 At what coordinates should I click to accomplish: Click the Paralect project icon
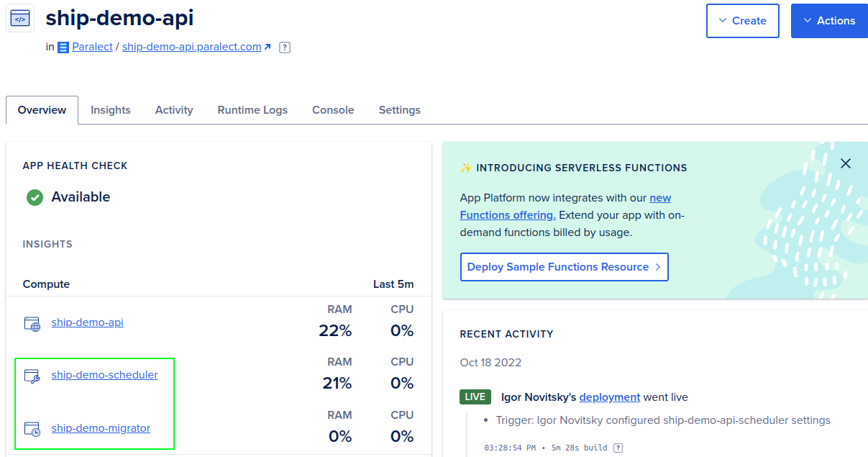point(63,47)
